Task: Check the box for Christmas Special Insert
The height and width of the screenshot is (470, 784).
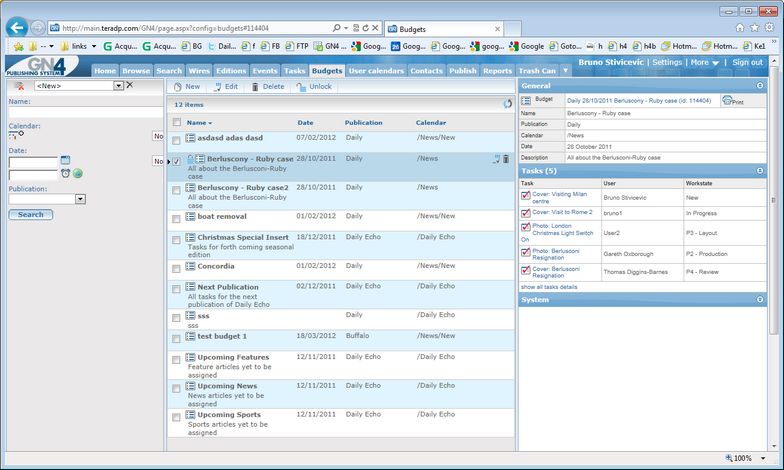Action: pyautogui.click(x=176, y=240)
